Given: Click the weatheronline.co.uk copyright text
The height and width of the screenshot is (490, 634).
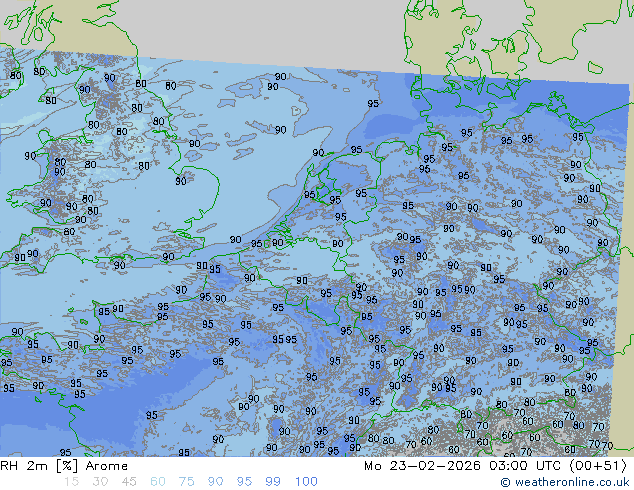Looking at the screenshot, I should click(x=564, y=482).
